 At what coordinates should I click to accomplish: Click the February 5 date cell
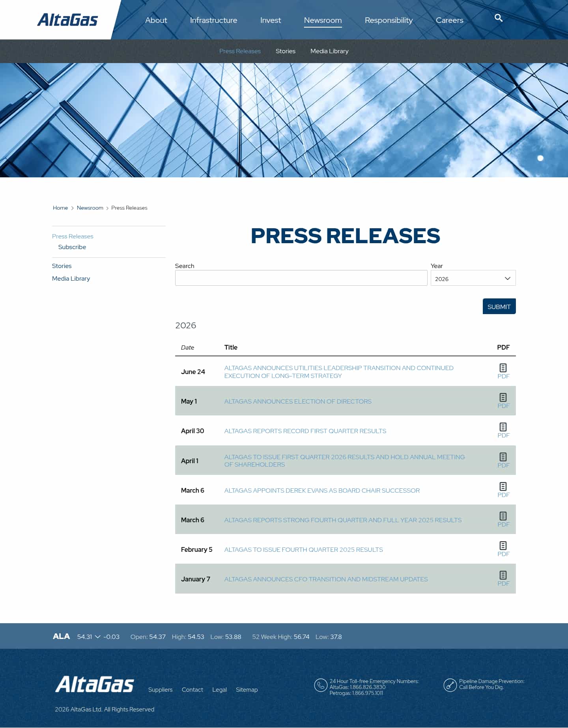(196, 549)
